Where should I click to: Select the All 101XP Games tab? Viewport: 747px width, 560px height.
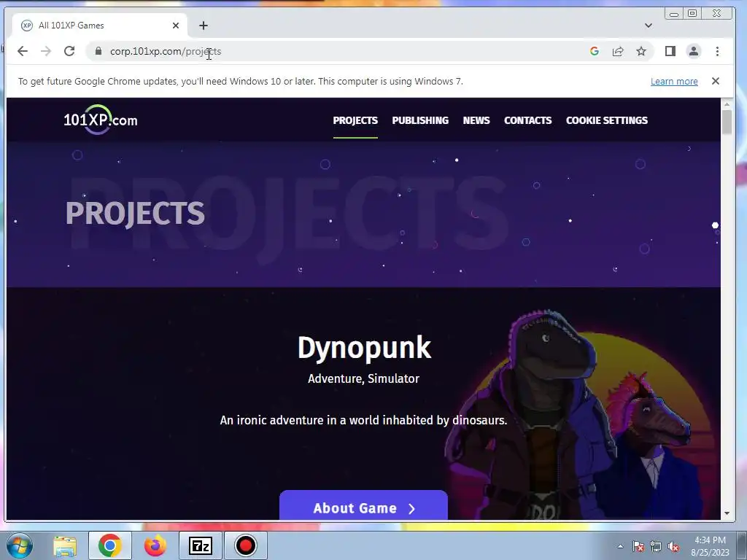tap(99, 26)
